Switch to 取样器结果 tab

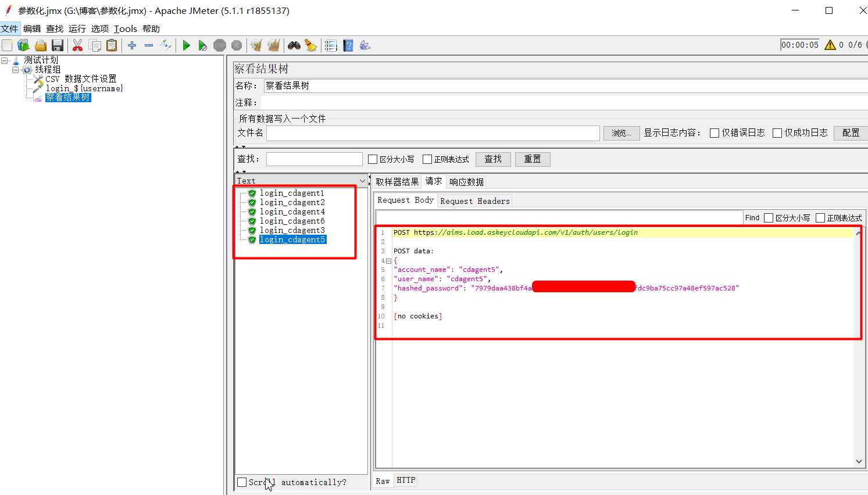tap(397, 182)
